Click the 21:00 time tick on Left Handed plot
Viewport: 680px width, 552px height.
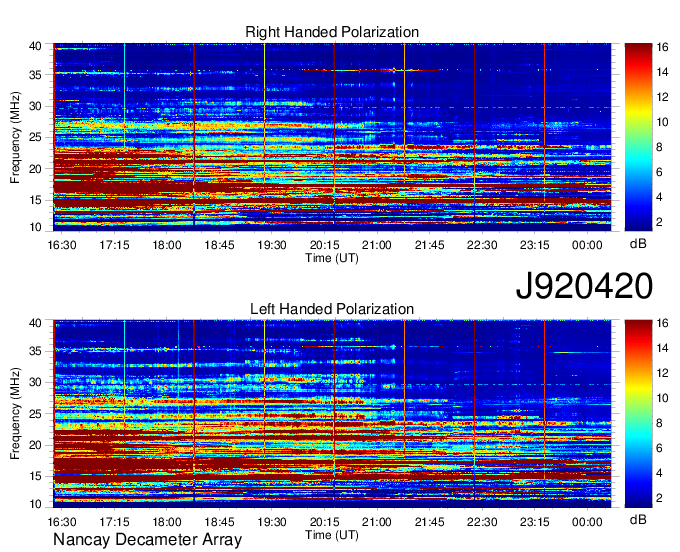pyautogui.click(x=376, y=522)
